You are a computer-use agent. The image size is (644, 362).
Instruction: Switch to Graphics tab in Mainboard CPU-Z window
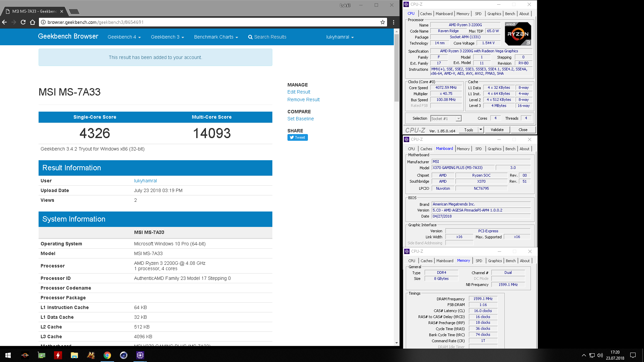tap(494, 149)
